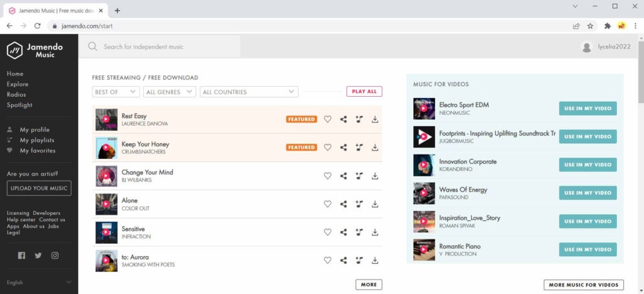Screen dimensions: 644x294
Task: Add Rest Easy to a playlist
Action: pos(359,119)
